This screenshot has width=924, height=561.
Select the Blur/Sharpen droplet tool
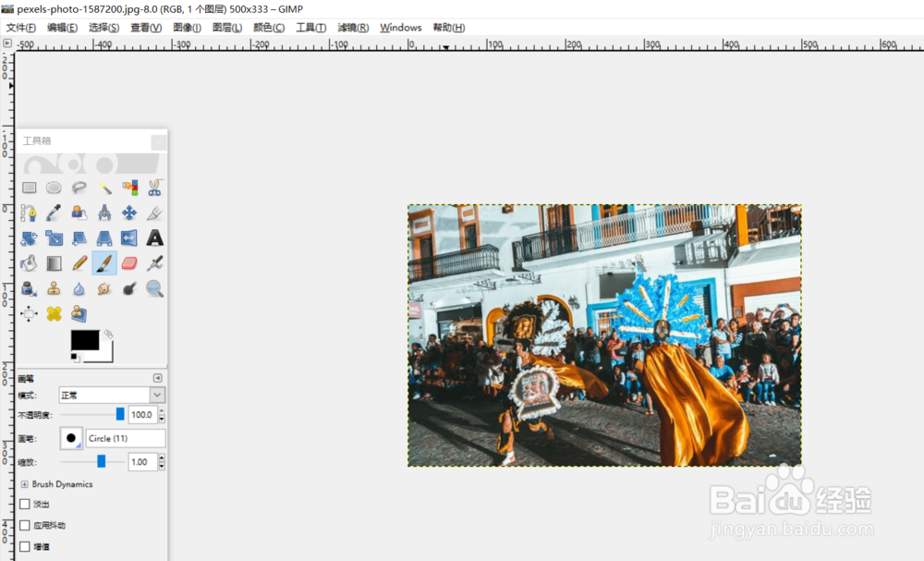point(79,288)
